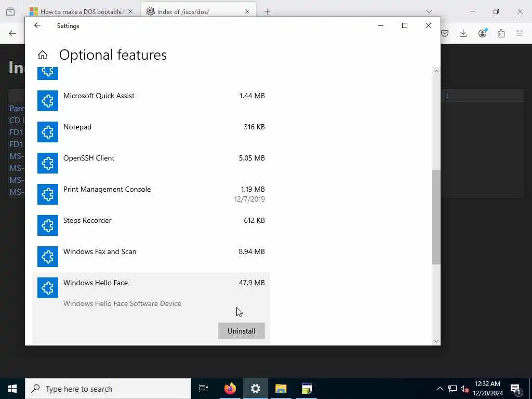Image resolution: width=532 pixels, height=399 pixels.
Task: Open Task View from taskbar
Action: click(204, 389)
